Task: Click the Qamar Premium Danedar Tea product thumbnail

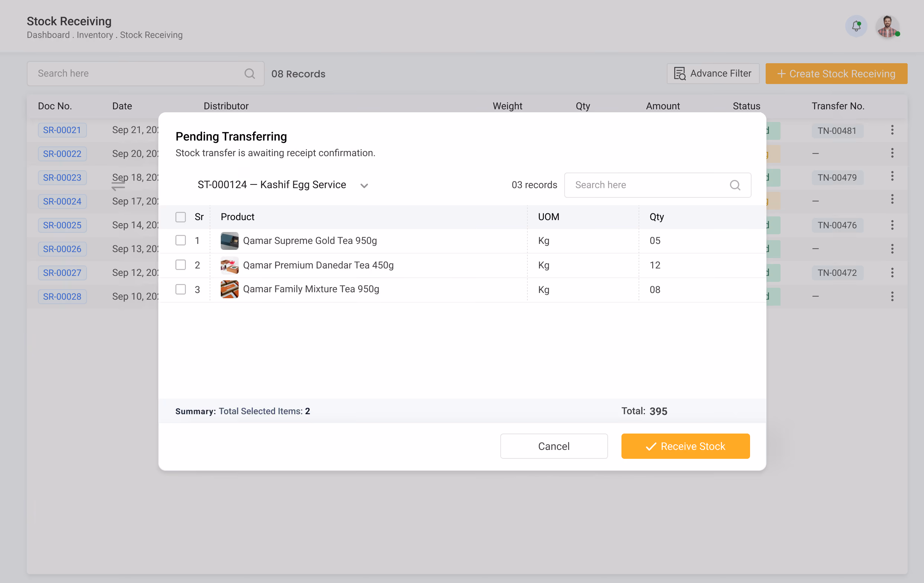Action: (229, 265)
